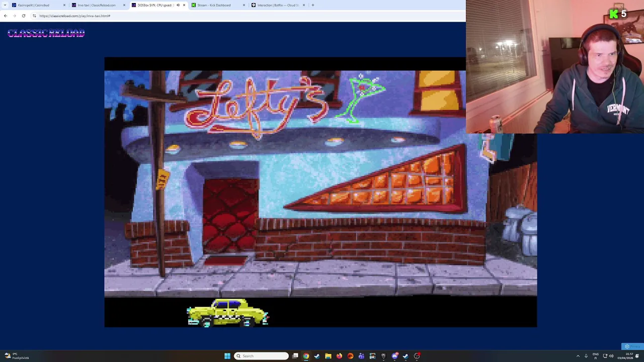Open the Epic Games Launcher taskbar icon

(383, 356)
